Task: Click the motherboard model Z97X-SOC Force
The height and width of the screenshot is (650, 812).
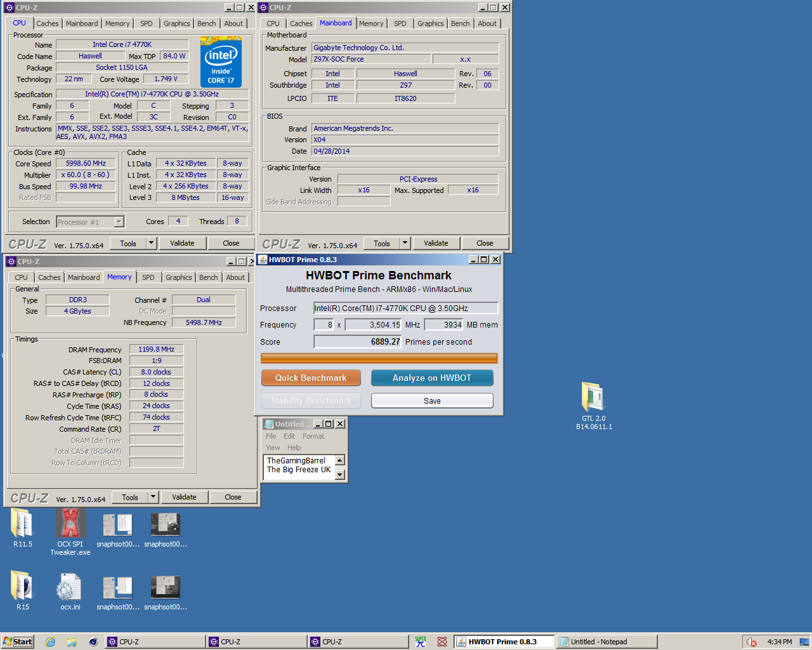Action: tap(371, 59)
